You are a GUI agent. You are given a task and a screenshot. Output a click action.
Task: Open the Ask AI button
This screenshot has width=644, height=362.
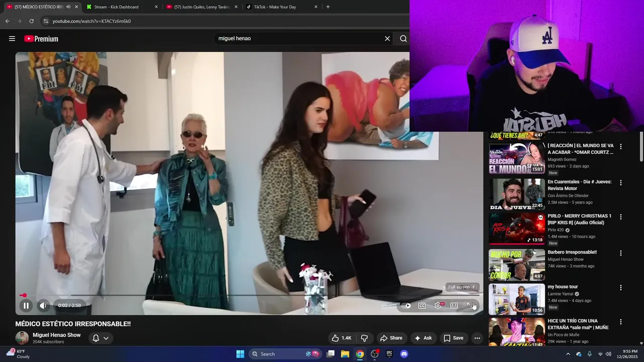423,338
